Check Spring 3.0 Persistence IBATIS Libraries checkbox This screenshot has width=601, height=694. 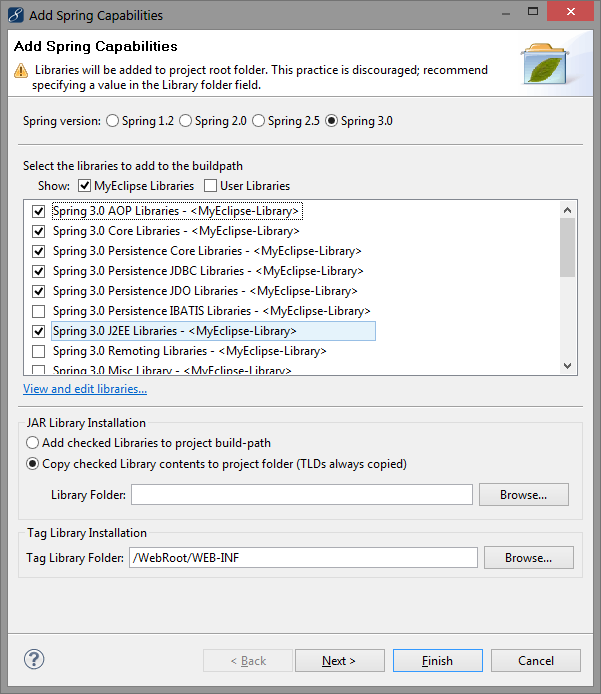point(39,311)
